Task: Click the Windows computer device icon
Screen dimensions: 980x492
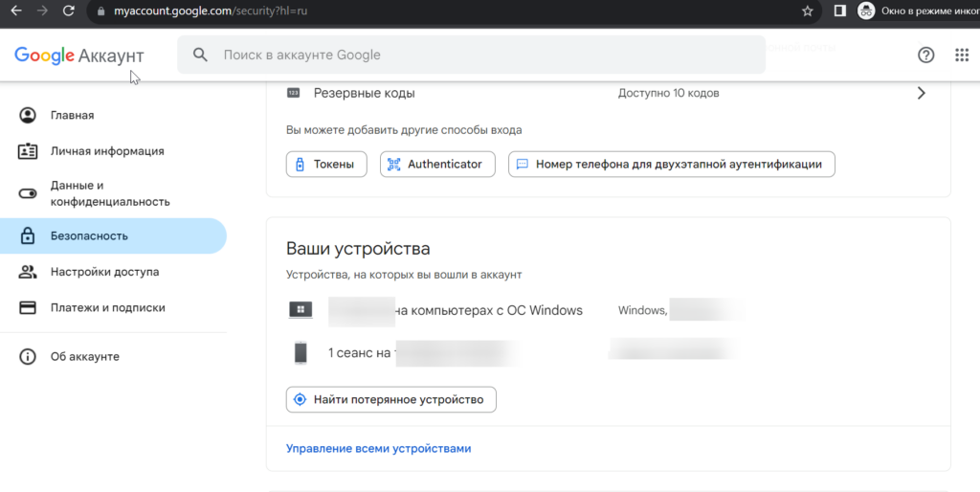Action: point(301,310)
